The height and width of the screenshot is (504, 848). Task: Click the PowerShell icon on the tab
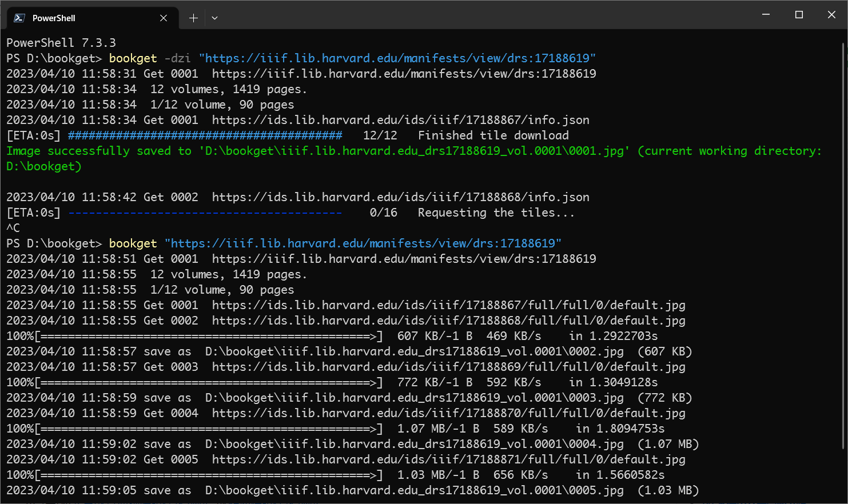pyautogui.click(x=19, y=18)
